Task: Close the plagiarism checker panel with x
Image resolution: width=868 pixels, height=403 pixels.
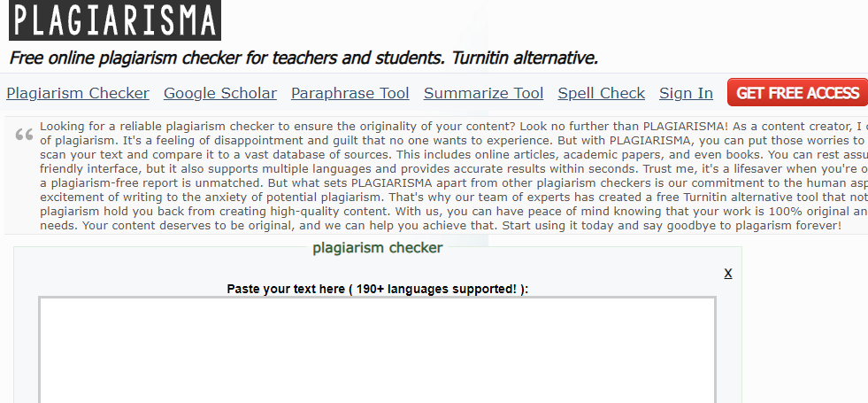Action: (728, 273)
